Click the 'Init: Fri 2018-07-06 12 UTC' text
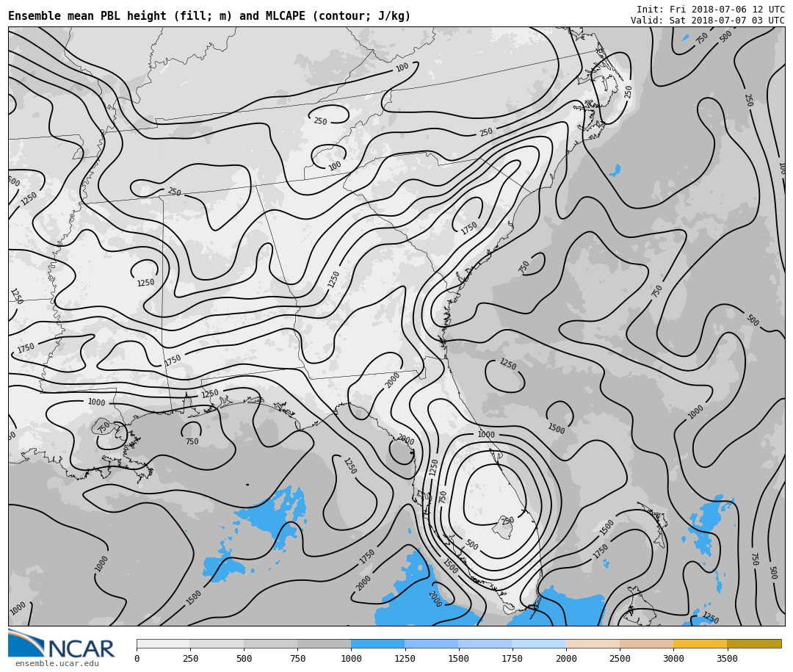 click(x=711, y=10)
